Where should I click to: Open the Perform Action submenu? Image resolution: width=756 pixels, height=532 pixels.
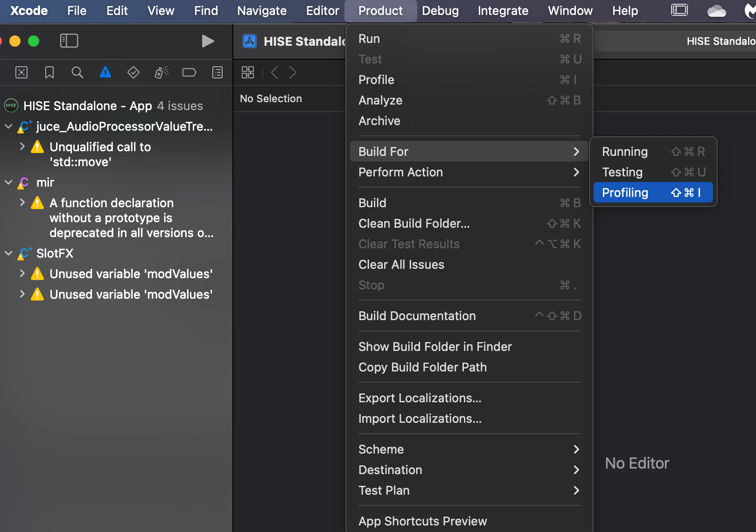(469, 172)
